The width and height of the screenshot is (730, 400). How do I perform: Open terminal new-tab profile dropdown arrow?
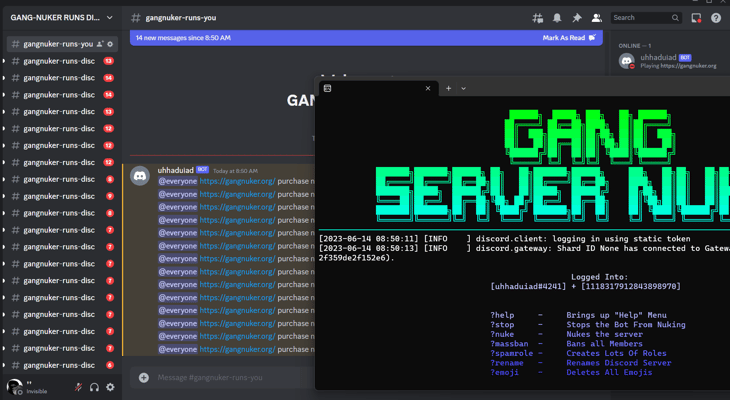pyautogui.click(x=463, y=88)
